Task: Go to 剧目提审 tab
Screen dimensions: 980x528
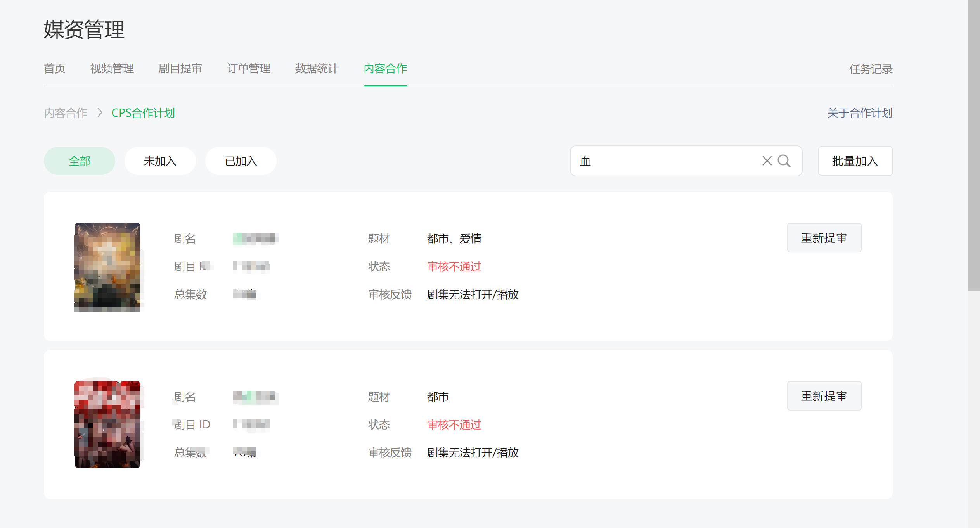Action: click(x=180, y=69)
